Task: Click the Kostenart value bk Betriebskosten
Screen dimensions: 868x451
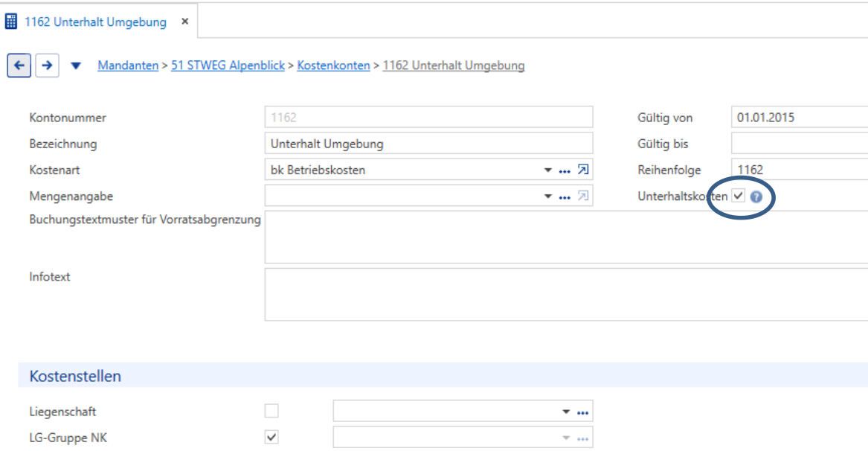Action: (318, 170)
